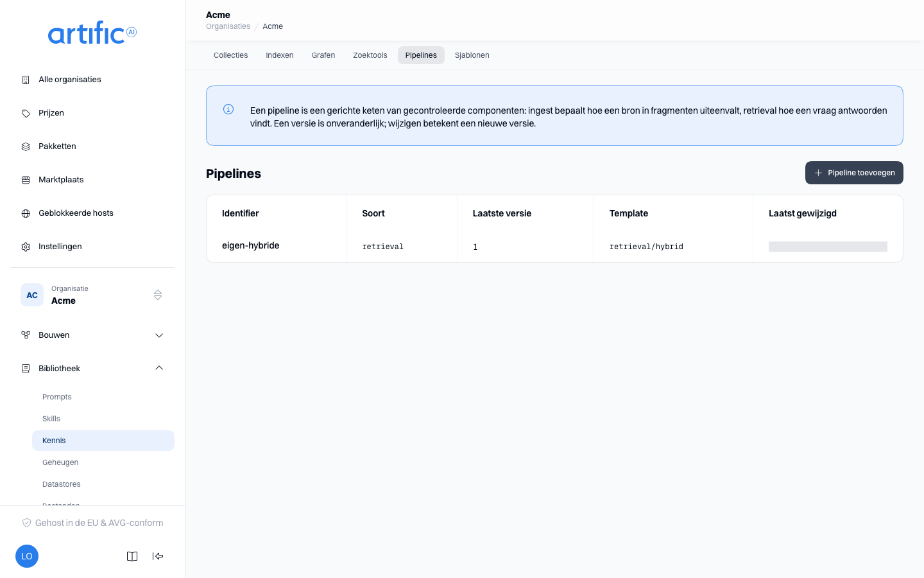Click the Bibliotheek book icon
The image size is (924, 578).
point(26,369)
